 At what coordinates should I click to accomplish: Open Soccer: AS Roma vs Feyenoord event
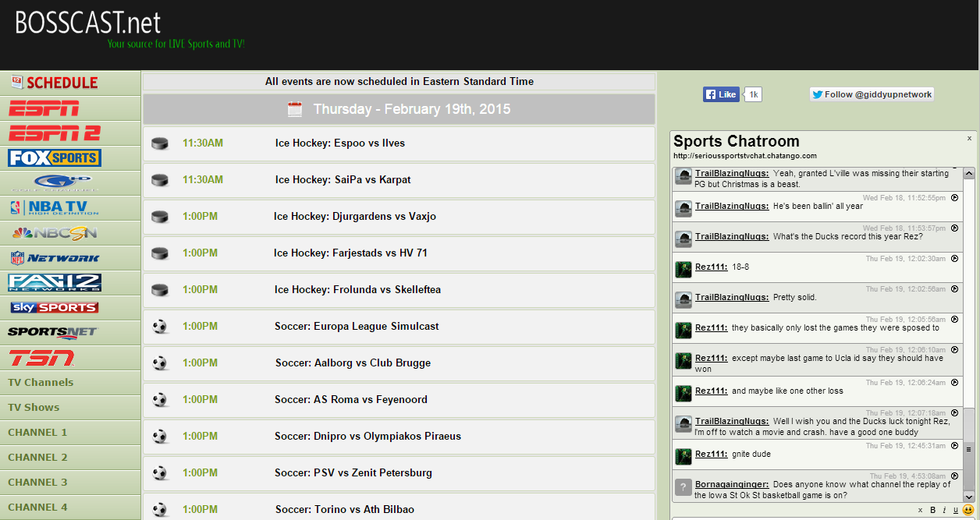coord(351,400)
